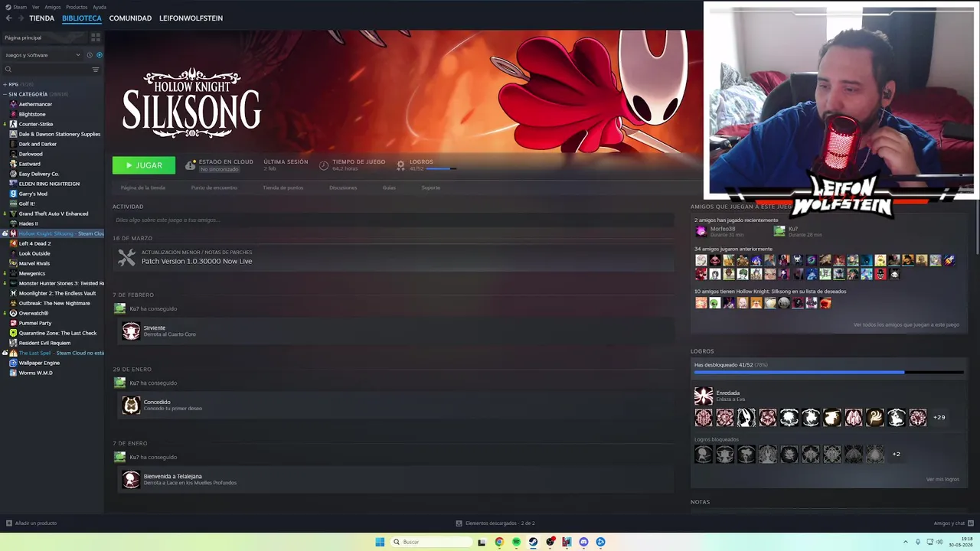The width and height of the screenshot is (980, 551).
Task: Select the BIBLIOTECA tab
Action: 82,18
